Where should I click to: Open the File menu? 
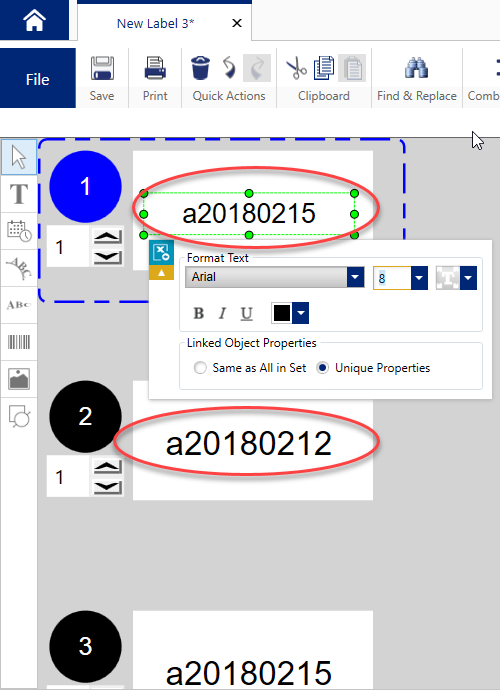[x=37, y=79]
